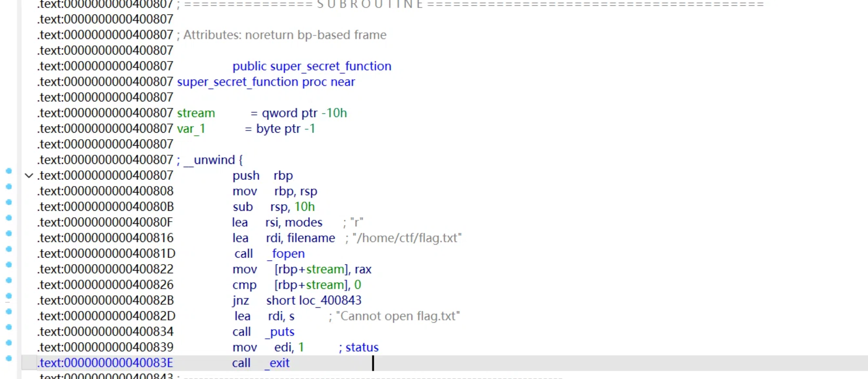
Task: Follow the _puts call target
Action: [280, 332]
